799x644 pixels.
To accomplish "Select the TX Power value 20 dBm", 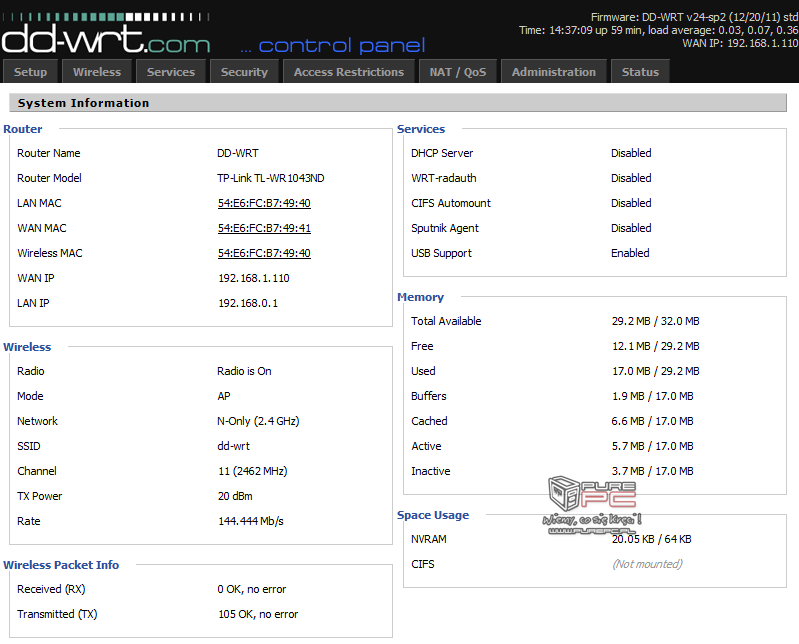I will pos(235,496).
